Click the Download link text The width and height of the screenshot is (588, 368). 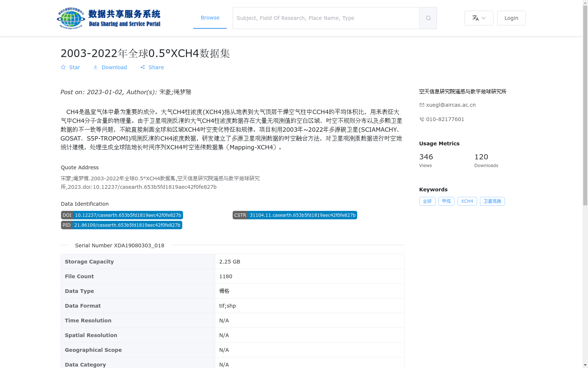tap(114, 67)
